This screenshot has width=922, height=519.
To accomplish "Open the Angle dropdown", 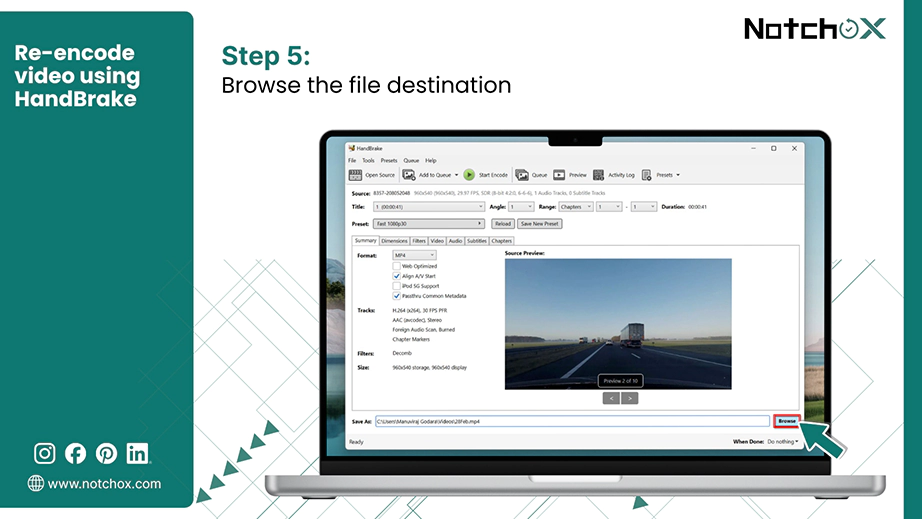I will (x=521, y=207).
